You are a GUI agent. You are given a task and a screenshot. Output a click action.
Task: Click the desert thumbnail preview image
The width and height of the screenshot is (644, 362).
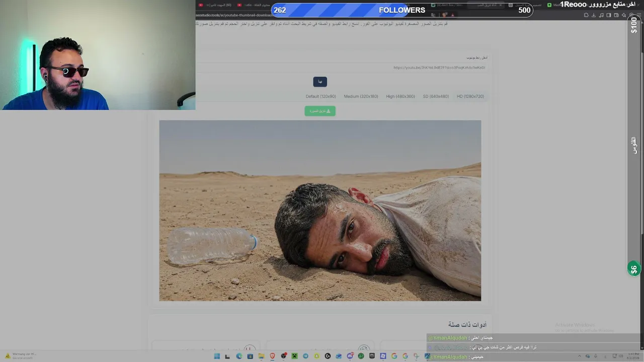[x=320, y=210]
